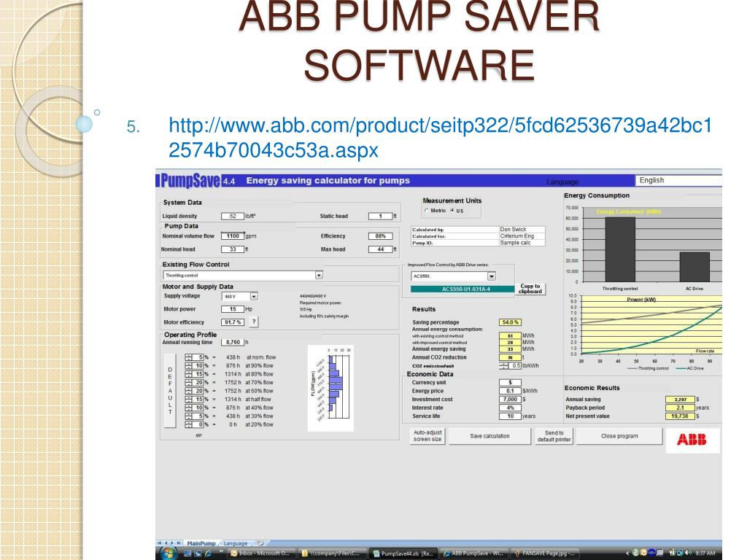Launch Internet Explorer from quick launch
This screenshot has width=747, height=560.
tap(208, 553)
